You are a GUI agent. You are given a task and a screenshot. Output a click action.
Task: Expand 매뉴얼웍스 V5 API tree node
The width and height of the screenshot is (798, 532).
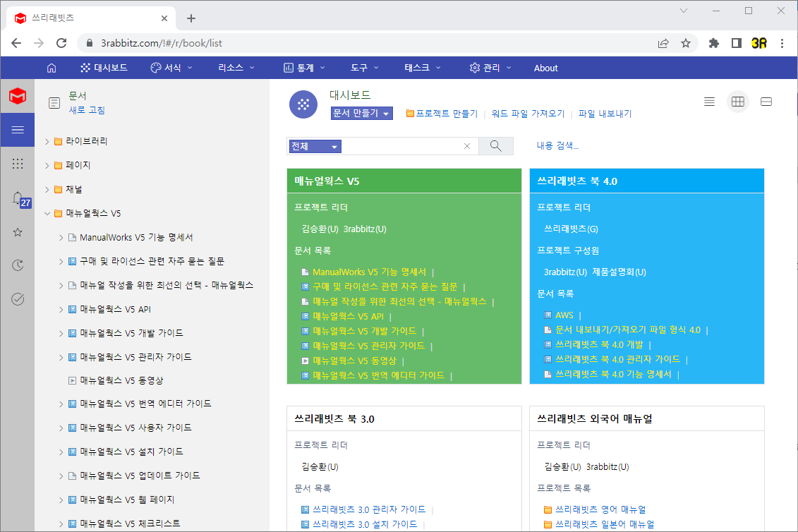pos(61,310)
